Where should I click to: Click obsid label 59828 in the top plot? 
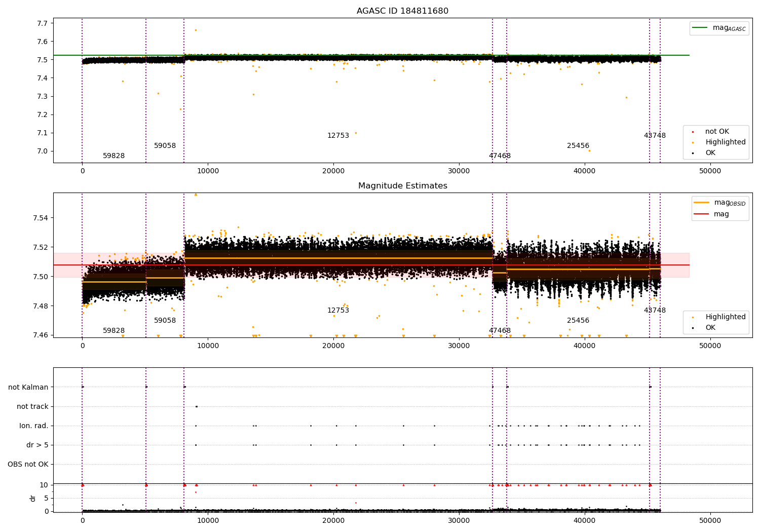(x=114, y=156)
